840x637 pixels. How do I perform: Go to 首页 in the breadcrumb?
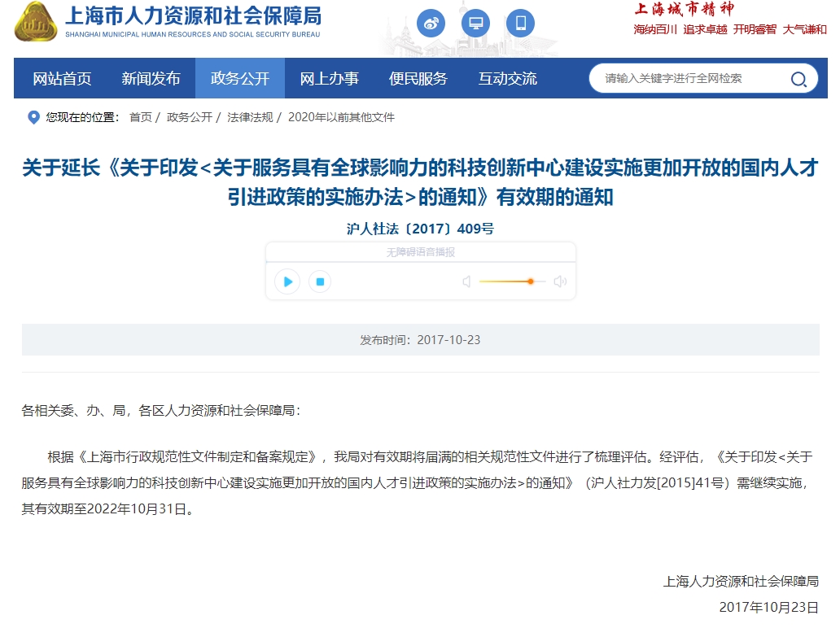tap(141, 117)
